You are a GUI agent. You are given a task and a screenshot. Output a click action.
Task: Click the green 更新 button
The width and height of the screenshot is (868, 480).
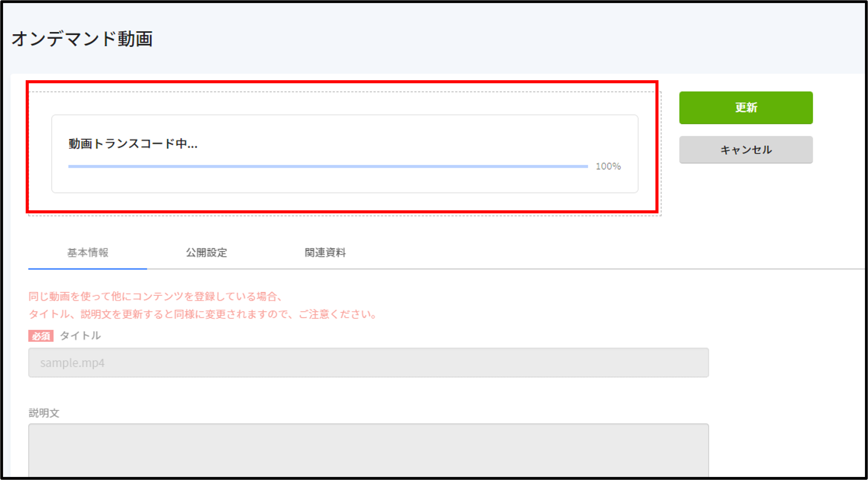pyautogui.click(x=746, y=108)
